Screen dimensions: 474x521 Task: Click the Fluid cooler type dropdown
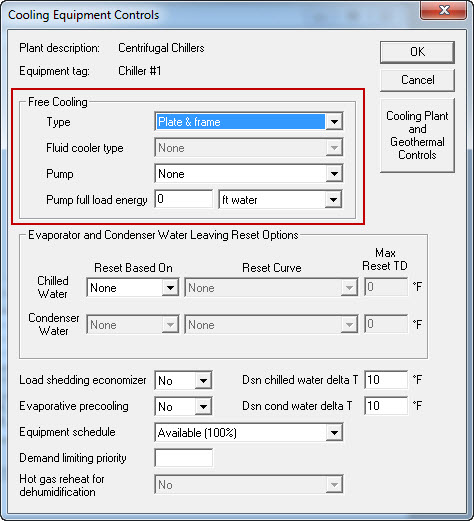point(249,148)
